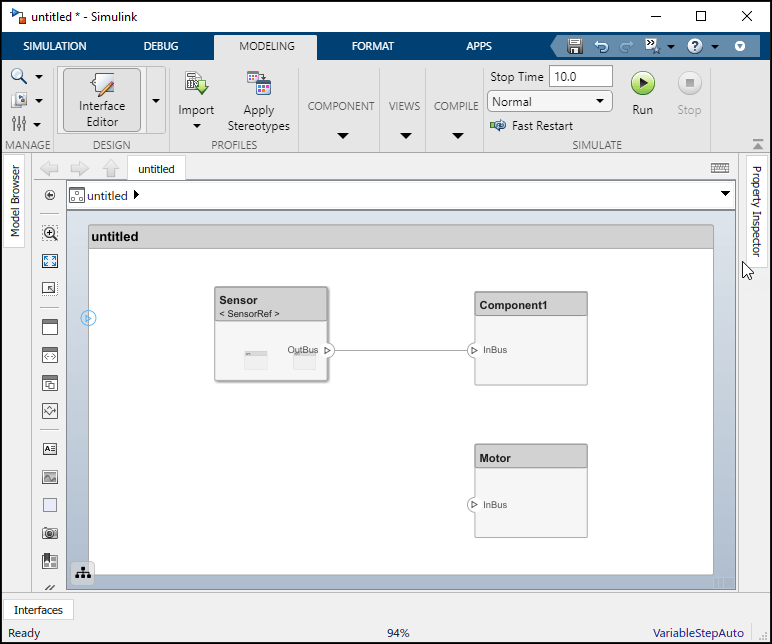This screenshot has height=644, width=772.
Task: Click the VariableStepAuto solver link
Action: pos(698,633)
